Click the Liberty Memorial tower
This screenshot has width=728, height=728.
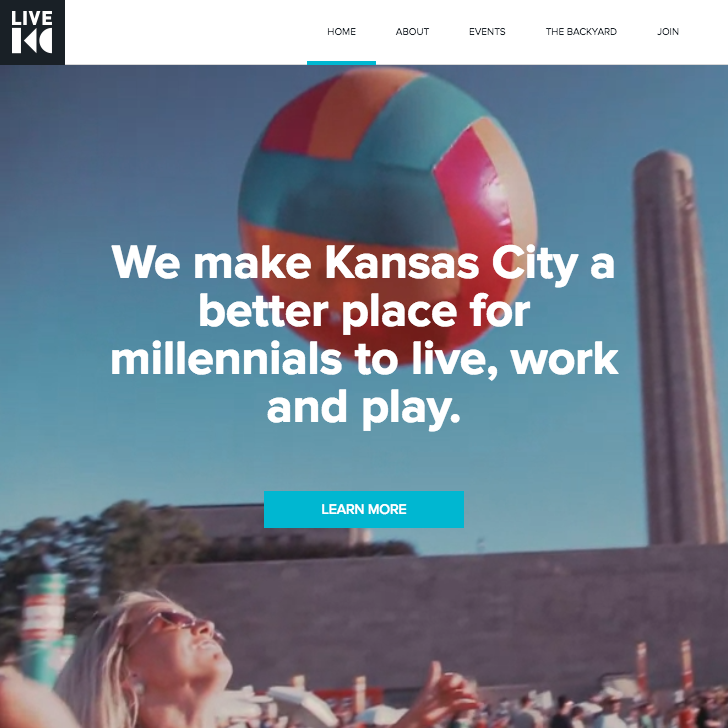tap(678, 348)
